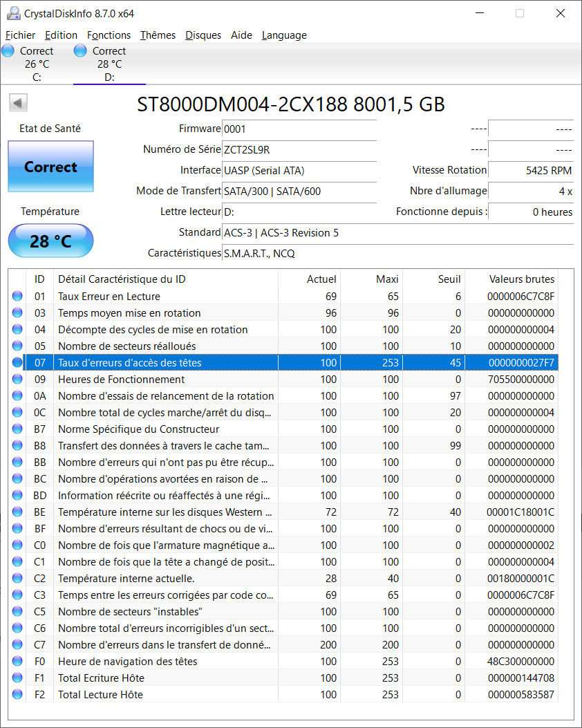Image resolution: width=582 pixels, height=728 pixels.
Task: Click the Firmware field showing 0001
Action: (x=299, y=129)
